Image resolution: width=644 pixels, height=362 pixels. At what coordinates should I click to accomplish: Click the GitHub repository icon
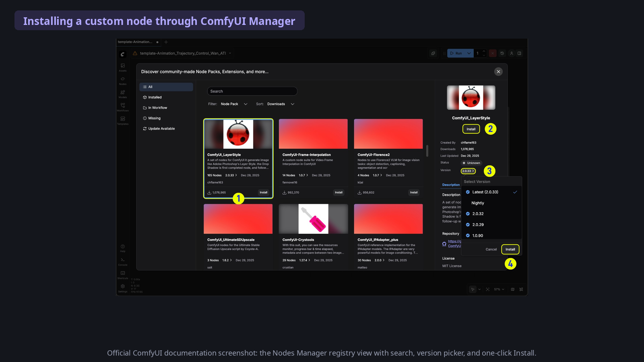[444, 244]
